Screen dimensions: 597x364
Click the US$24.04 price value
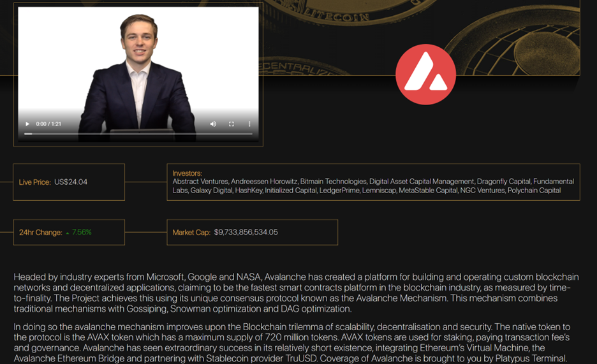click(x=71, y=182)
